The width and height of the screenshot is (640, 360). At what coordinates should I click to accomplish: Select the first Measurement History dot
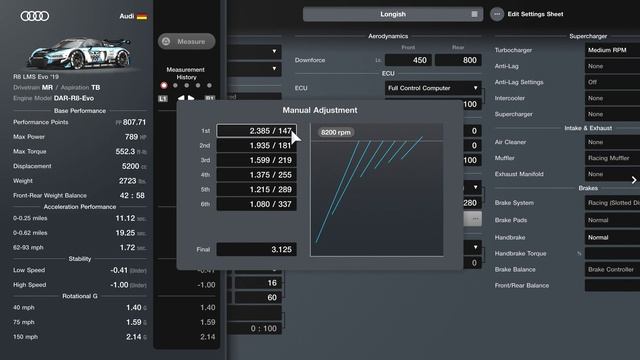(164, 86)
